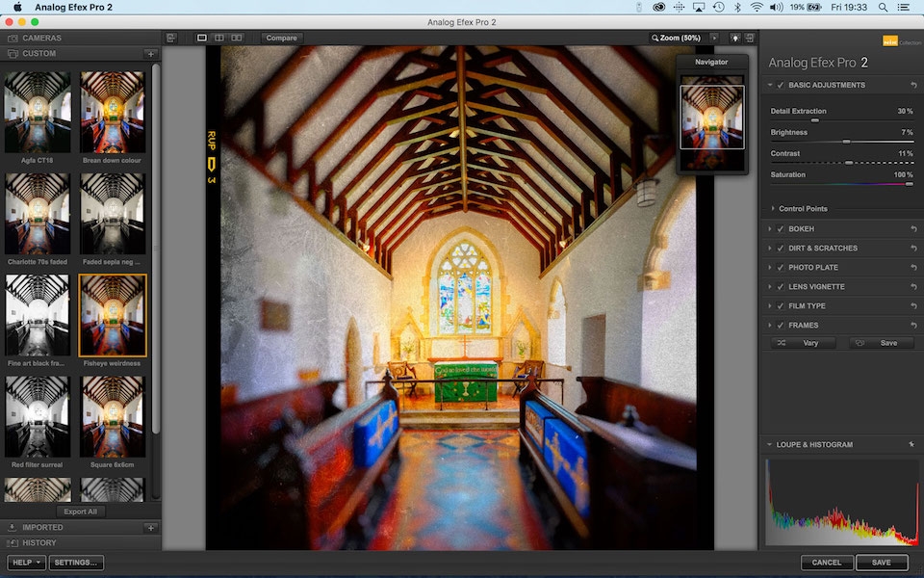Open macOS Spotlight search icon
Screen dimensions: 924x578
[883, 7]
